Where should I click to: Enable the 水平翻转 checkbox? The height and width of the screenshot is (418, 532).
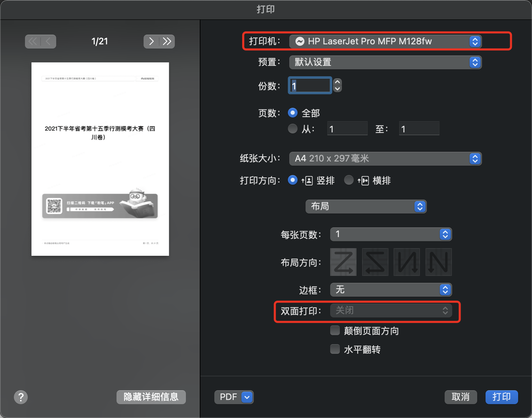pos(335,349)
